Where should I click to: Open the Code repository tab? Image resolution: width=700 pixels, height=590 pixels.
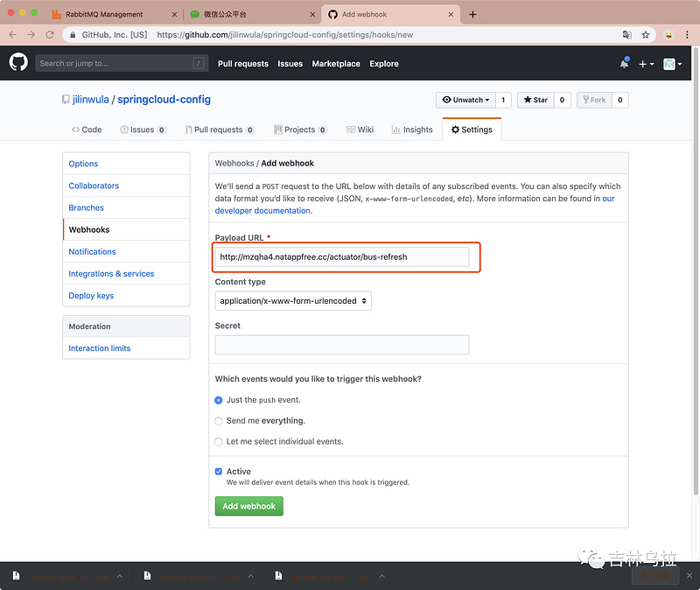tap(87, 130)
